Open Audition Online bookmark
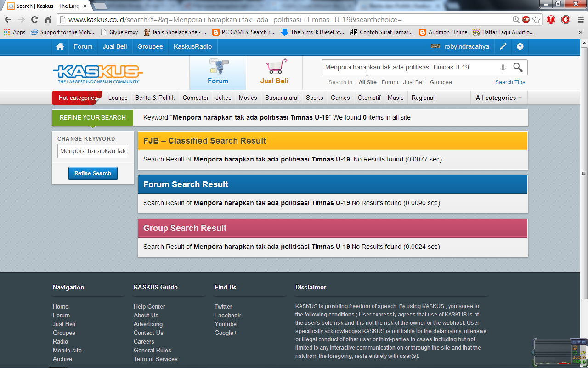Viewport: 588px width, 368px height. coord(443,32)
